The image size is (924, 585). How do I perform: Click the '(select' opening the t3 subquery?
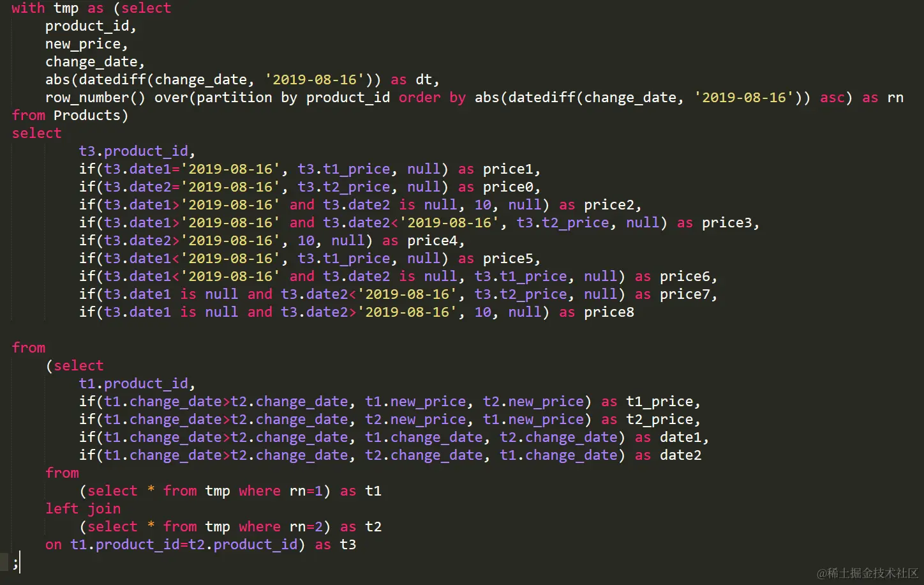point(75,366)
